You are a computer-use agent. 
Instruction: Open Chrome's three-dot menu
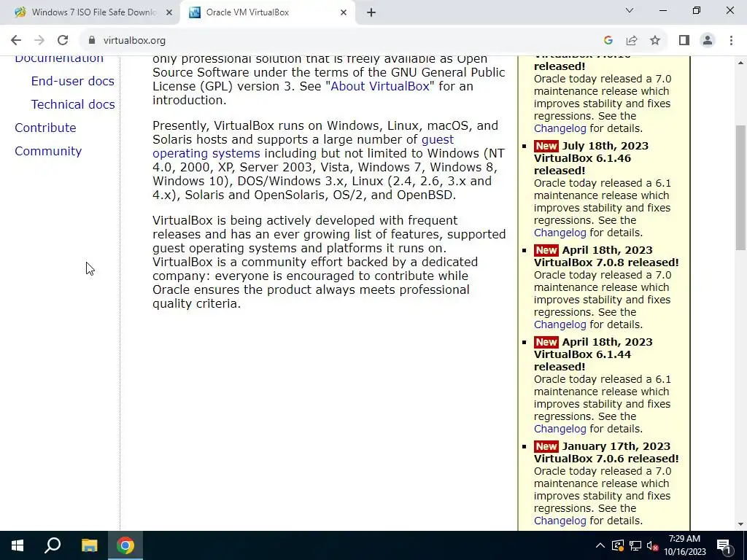731,41
